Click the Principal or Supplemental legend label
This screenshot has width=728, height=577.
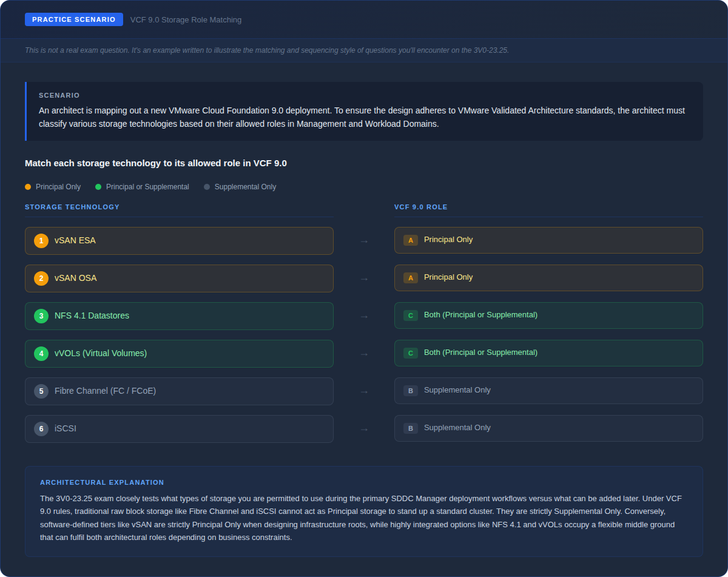[147, 187]
